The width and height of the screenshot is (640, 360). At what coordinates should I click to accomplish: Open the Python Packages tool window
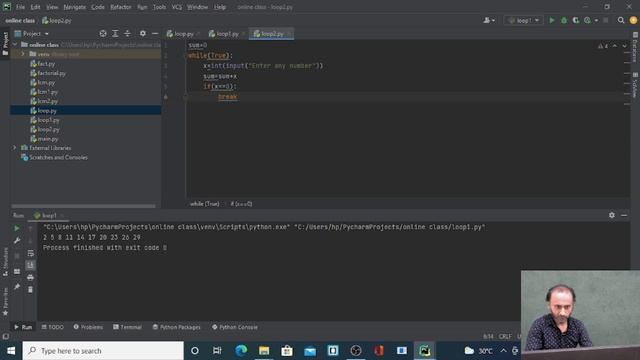(x=176, y=327)
